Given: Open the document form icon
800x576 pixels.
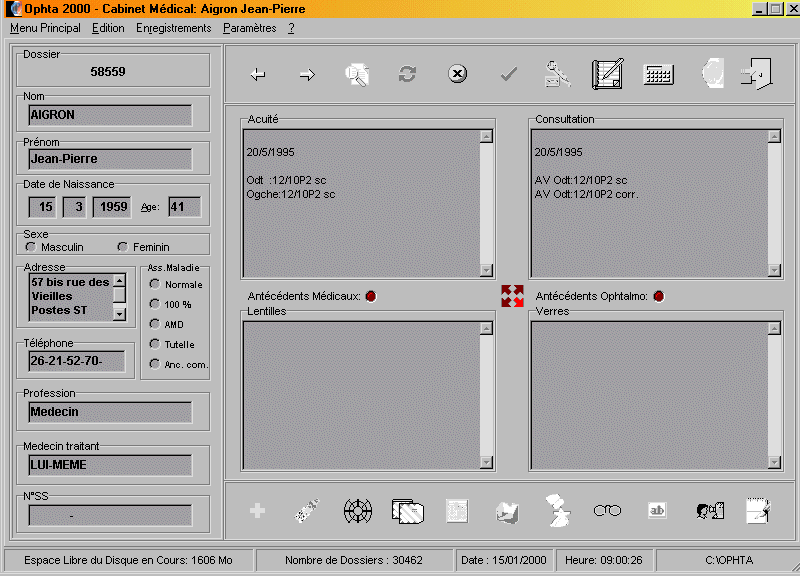Looking at the screenshot, I should [x=457, y=511].
